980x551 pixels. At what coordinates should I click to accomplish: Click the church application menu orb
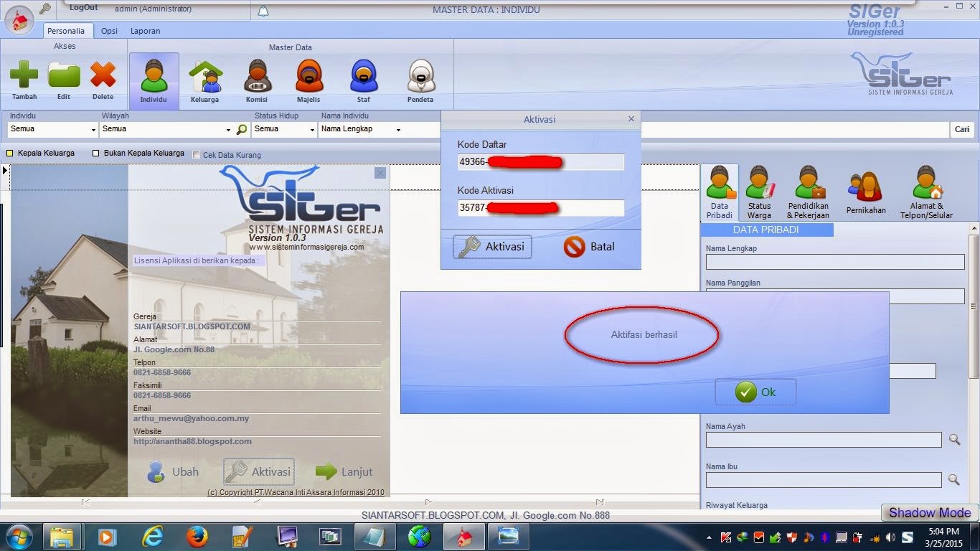(x=19, y=20)
